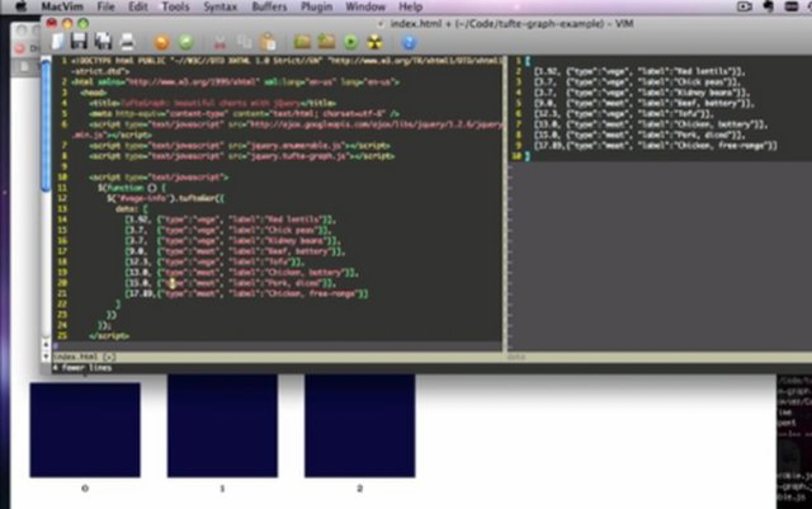This screenshot has height=509, width=812.
Task: Open the Syntax menu
Action: point(220,6)
